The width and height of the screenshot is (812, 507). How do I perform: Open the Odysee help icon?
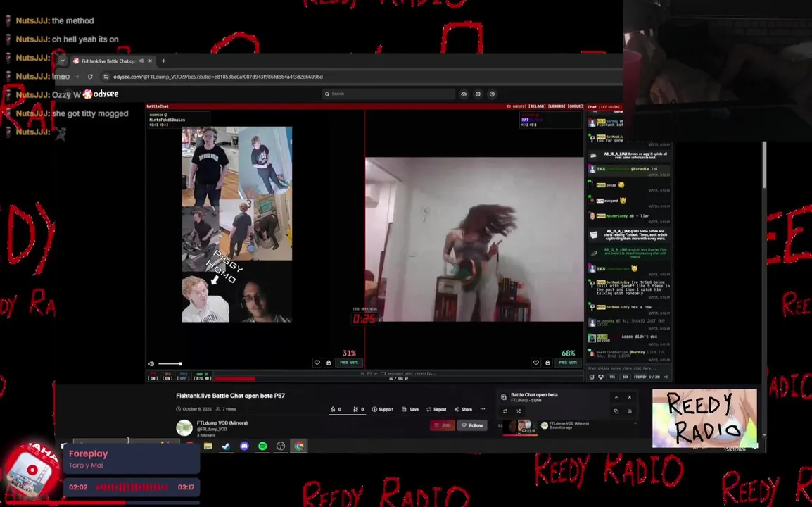click(x=492, y=94)
